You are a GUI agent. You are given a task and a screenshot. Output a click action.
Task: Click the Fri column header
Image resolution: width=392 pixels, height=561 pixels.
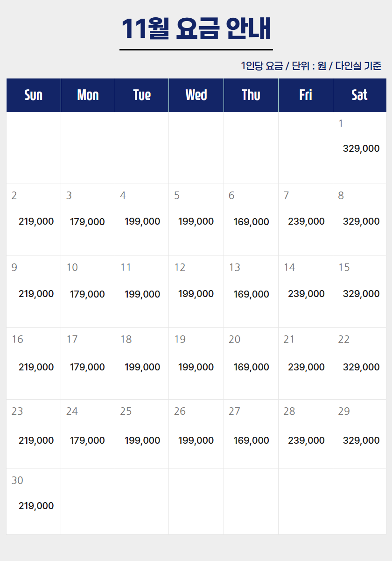306,95
